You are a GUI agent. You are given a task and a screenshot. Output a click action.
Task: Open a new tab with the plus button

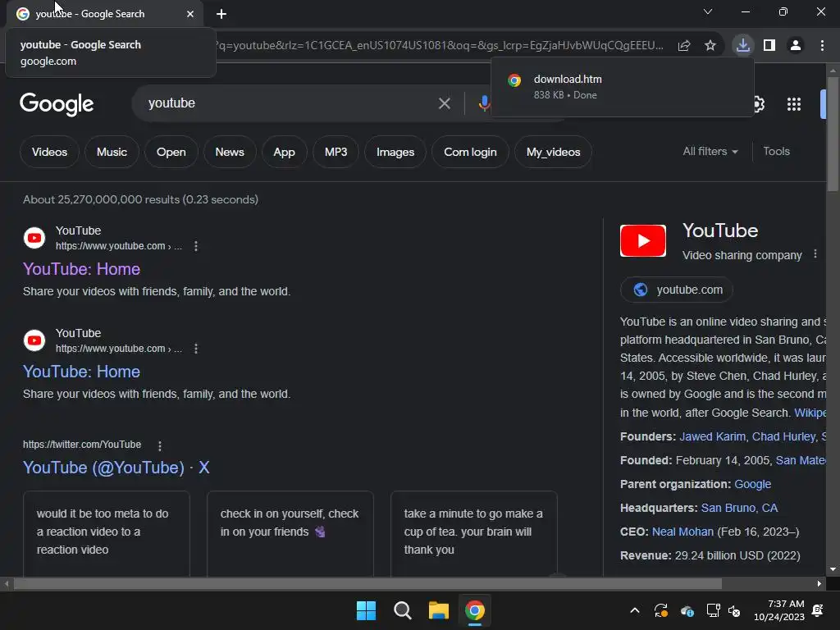pyautogui.click(x=221, y=14)
